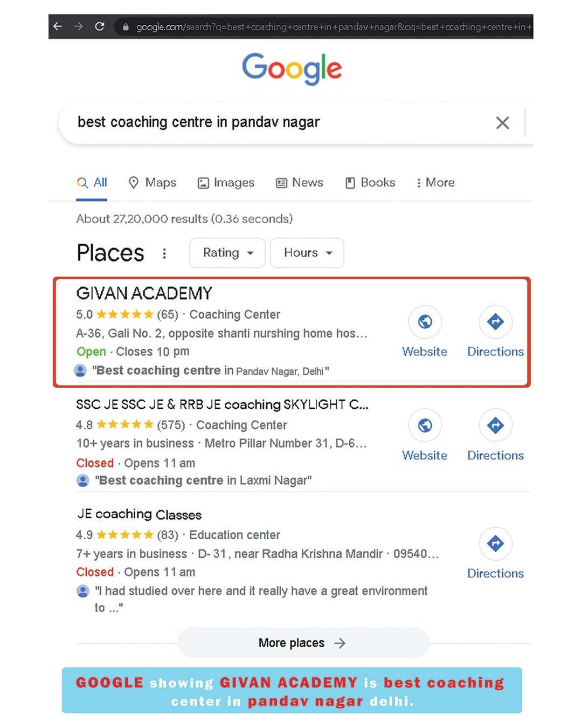Get Directions to GIVAN ACADEMY
This screenshot has width=582, height=728.
[x=495, y=322]
